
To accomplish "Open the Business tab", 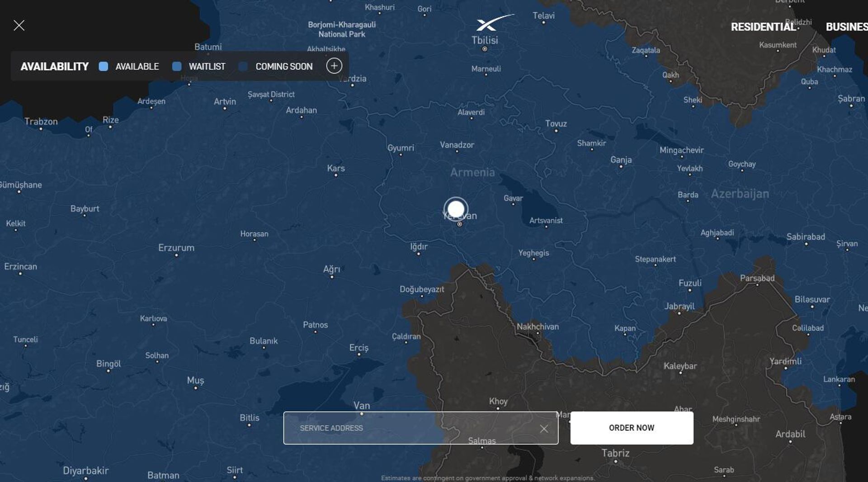I will click(847, 27).
